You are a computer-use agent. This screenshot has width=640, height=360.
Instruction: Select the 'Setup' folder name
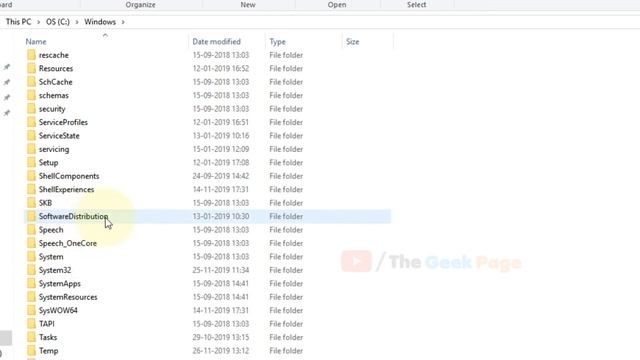[x=49, y=163]
